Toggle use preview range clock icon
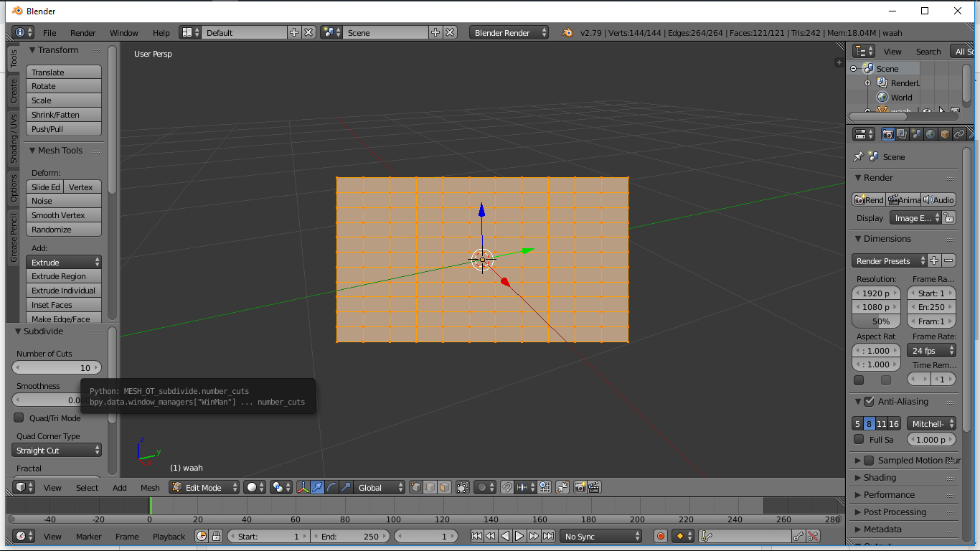 click(x=202, y=536)
